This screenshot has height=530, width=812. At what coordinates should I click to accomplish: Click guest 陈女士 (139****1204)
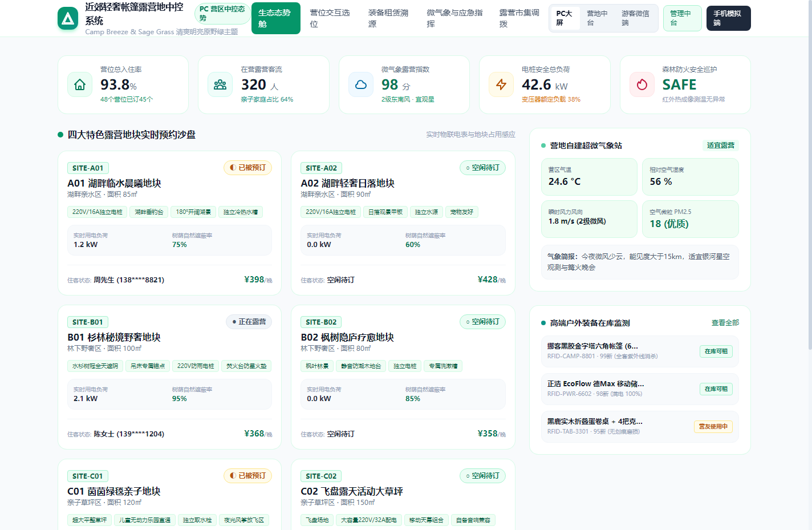129,434
